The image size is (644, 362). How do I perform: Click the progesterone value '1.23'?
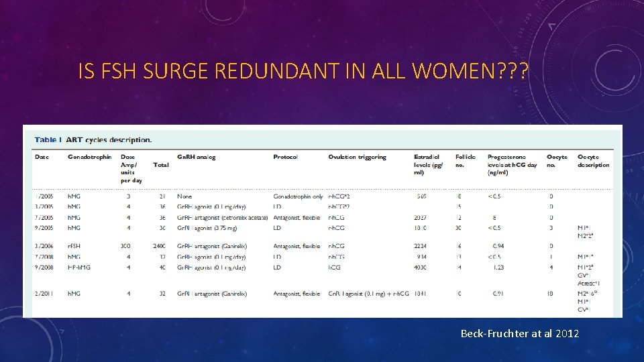tap(498, 267)
